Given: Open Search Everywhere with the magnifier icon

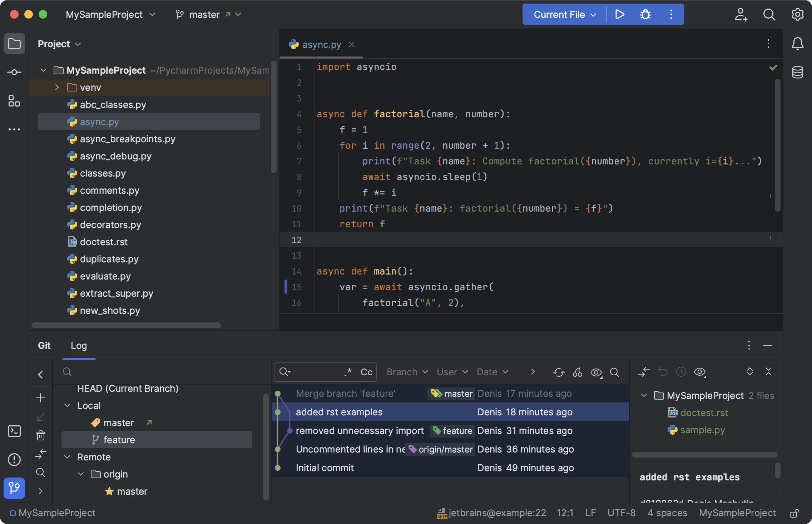Looking at the screenshot, I should [769, 14].
